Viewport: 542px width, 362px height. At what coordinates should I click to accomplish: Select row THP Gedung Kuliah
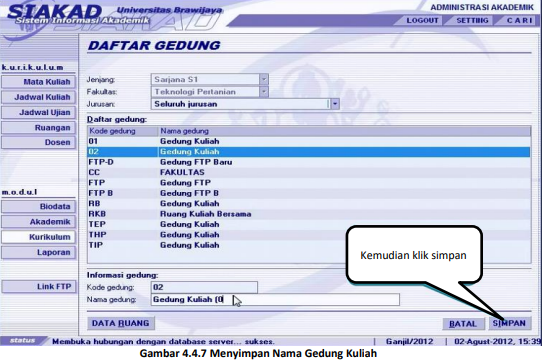309,234
